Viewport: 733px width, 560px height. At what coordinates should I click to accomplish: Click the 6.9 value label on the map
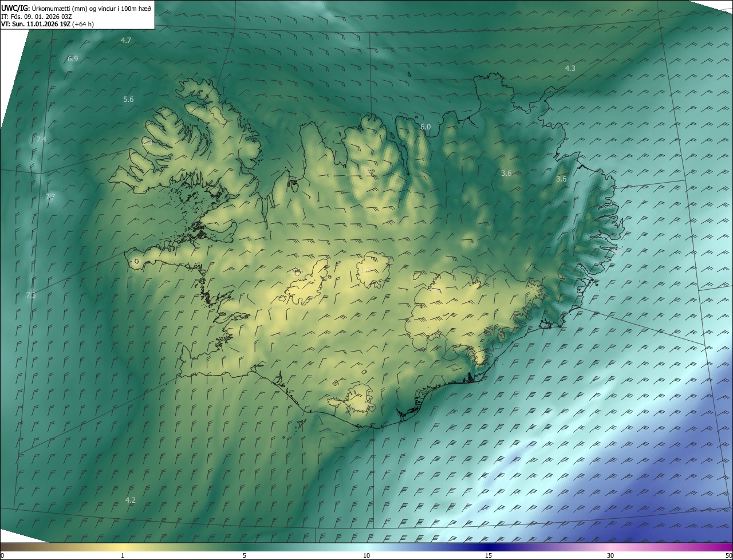(x=73, y=58)
